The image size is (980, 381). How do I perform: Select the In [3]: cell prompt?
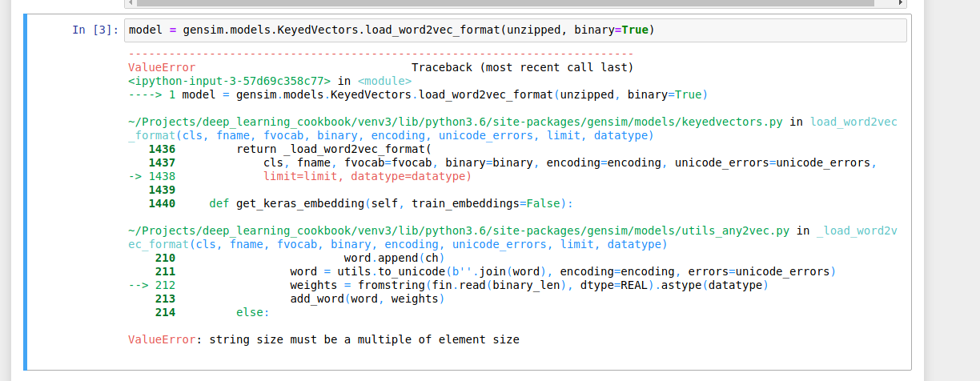coord(95,30)
